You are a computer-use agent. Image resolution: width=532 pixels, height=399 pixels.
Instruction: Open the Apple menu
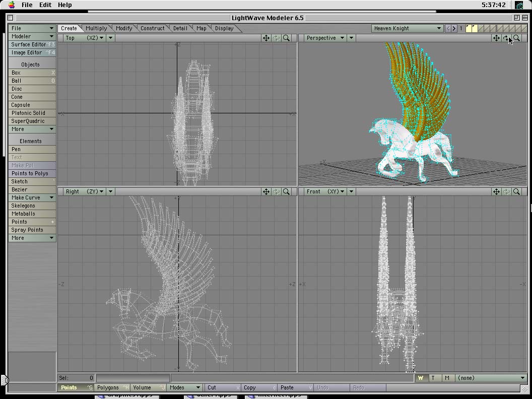(x=11, y=5)
